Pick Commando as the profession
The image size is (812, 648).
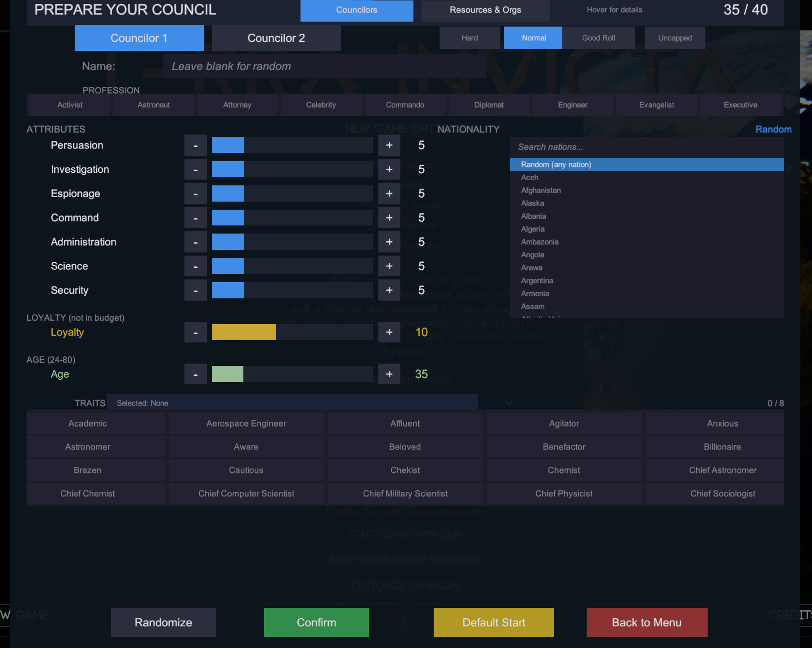click(405, 105)
